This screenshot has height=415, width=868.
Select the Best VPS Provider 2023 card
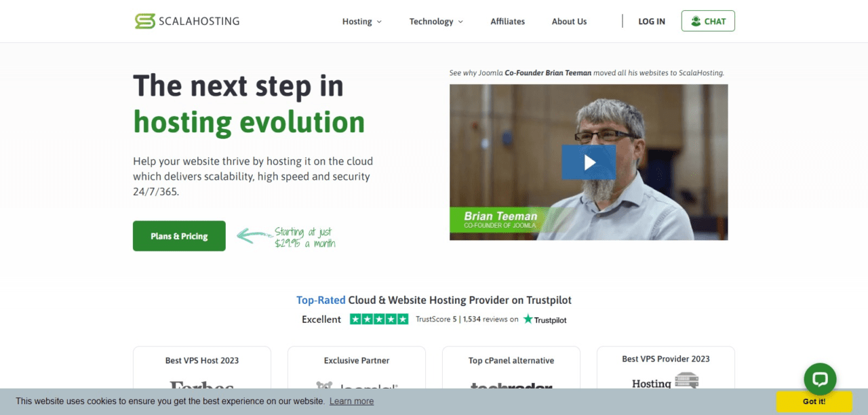click(x=666, y=367)
